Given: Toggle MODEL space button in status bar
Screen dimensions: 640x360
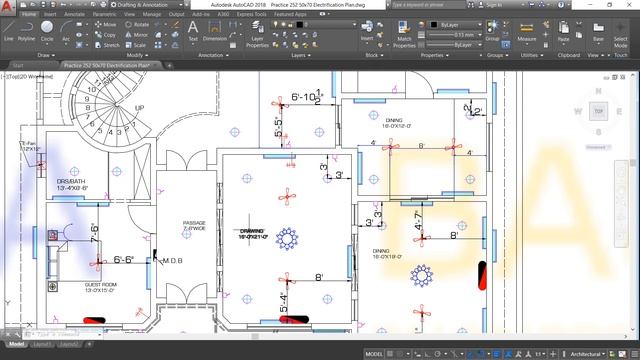Looking at the screenshot, I should 374,354.
